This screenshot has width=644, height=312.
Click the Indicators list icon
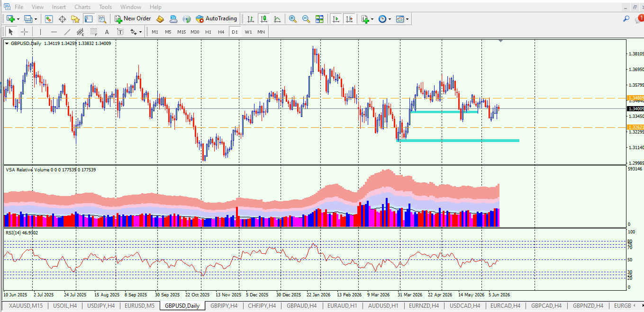click(x=365, y=19)
